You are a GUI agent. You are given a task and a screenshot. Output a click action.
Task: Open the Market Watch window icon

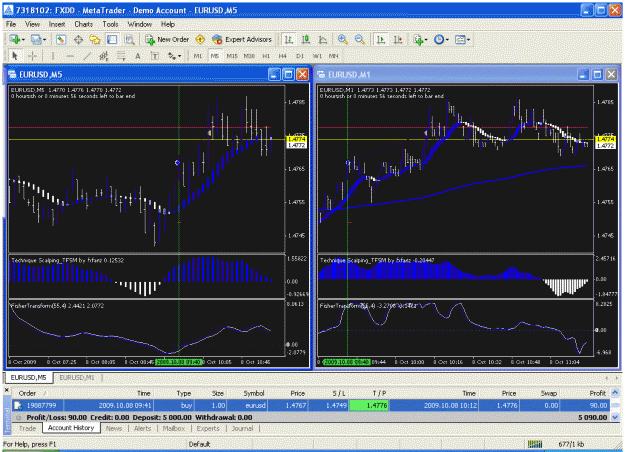tap(61, 39)
